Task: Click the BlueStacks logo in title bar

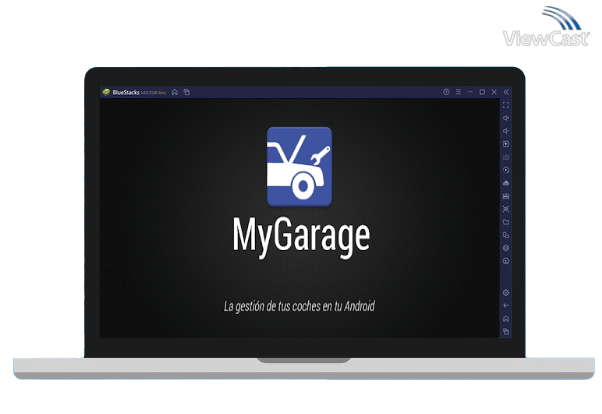Action: click(x=106, y=92)
